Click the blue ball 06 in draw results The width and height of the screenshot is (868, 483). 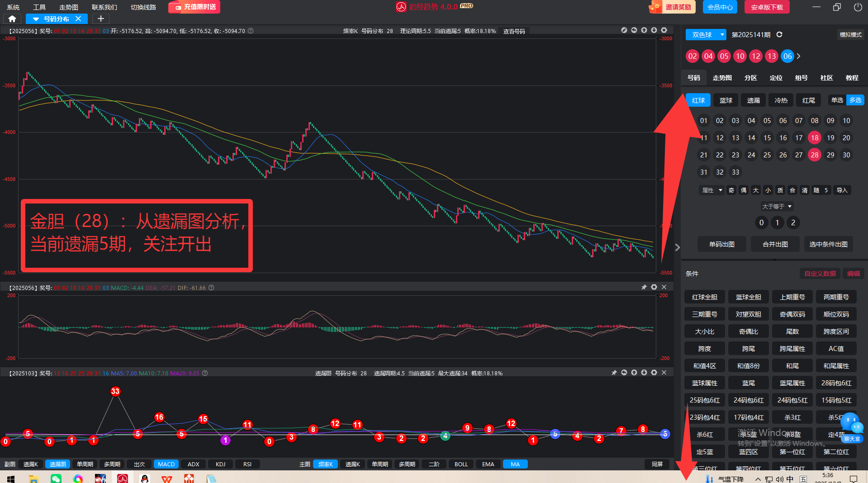(787, 56)
